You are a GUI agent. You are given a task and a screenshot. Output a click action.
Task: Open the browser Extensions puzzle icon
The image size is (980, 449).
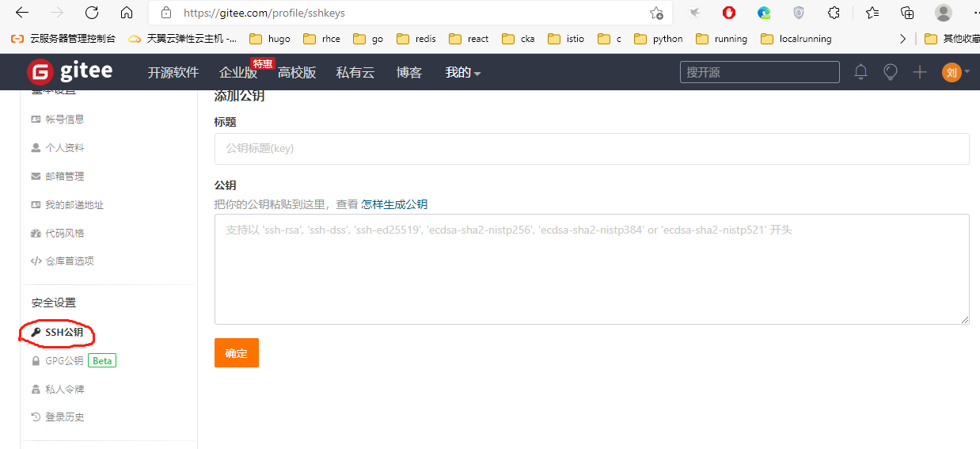[834, 13]
